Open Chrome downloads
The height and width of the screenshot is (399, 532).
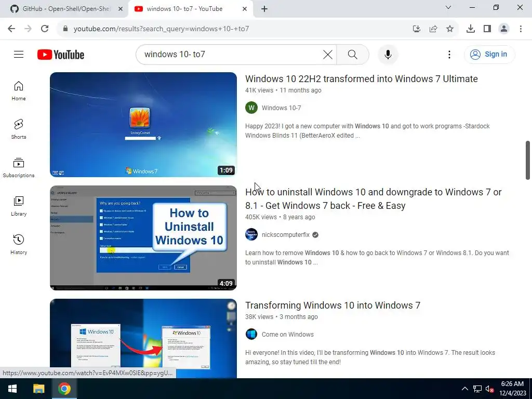point(470,29)
